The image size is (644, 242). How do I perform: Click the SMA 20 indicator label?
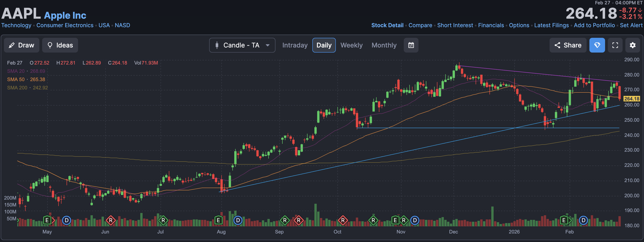click(x=16, y=71)
